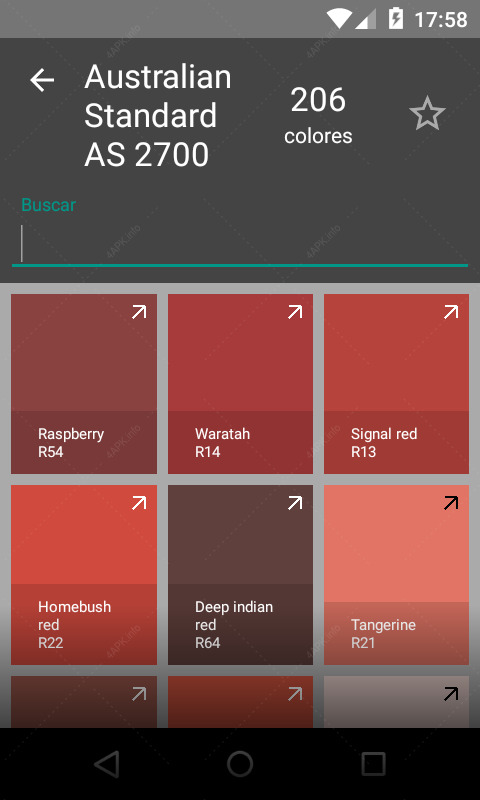Select the Homebush red swatch
This screenshot has width=480, height=800.
(84, 575)
